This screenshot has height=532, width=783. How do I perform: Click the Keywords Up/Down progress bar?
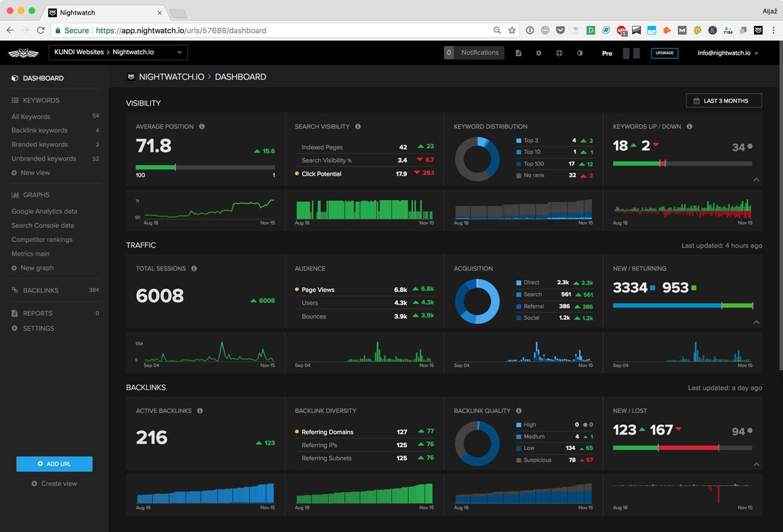pyautogui.click(x=683, y=164)
